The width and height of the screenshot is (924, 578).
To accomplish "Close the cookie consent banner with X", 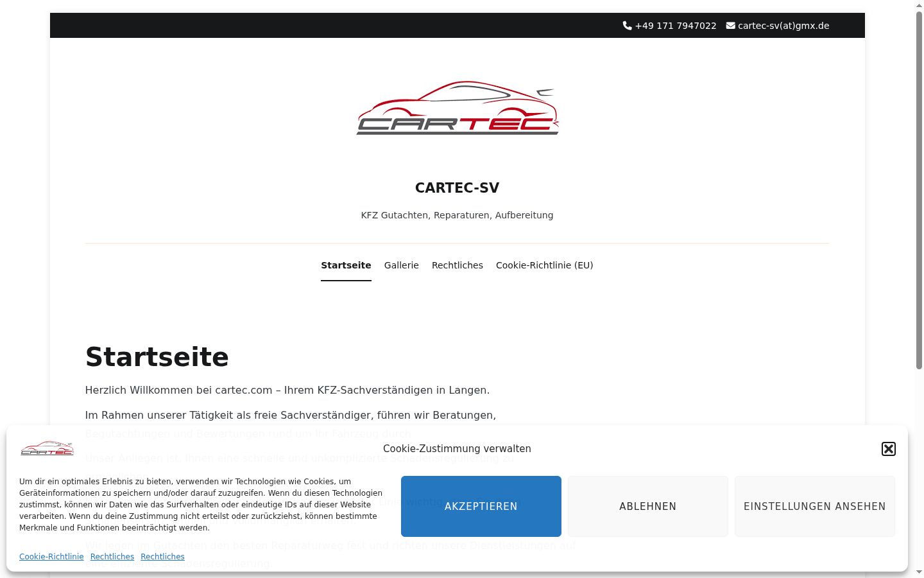I will pyautogui.click(x=888, y=449).
